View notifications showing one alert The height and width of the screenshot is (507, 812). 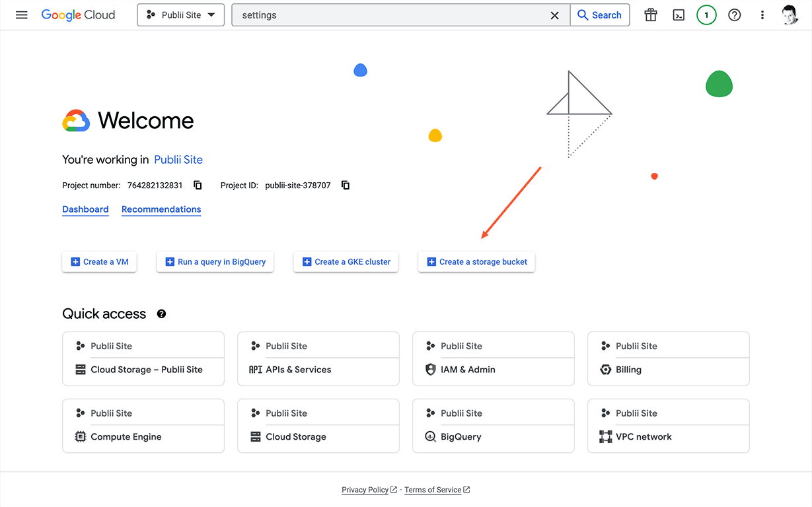[x=706, y=15]
